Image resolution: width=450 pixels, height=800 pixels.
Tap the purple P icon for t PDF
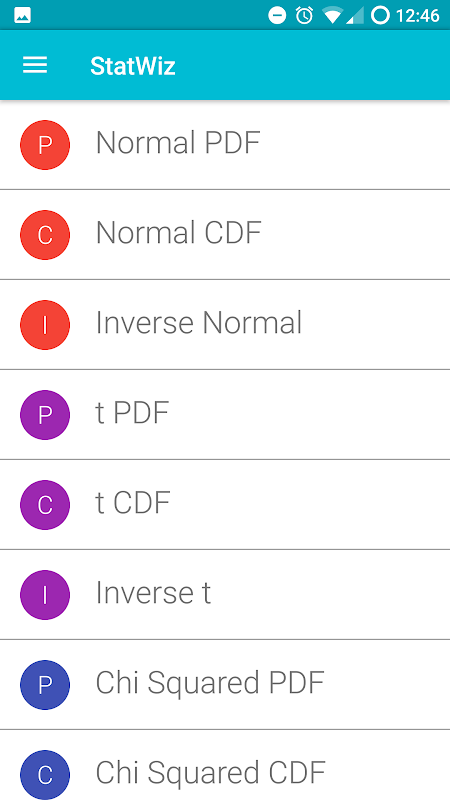45,415
